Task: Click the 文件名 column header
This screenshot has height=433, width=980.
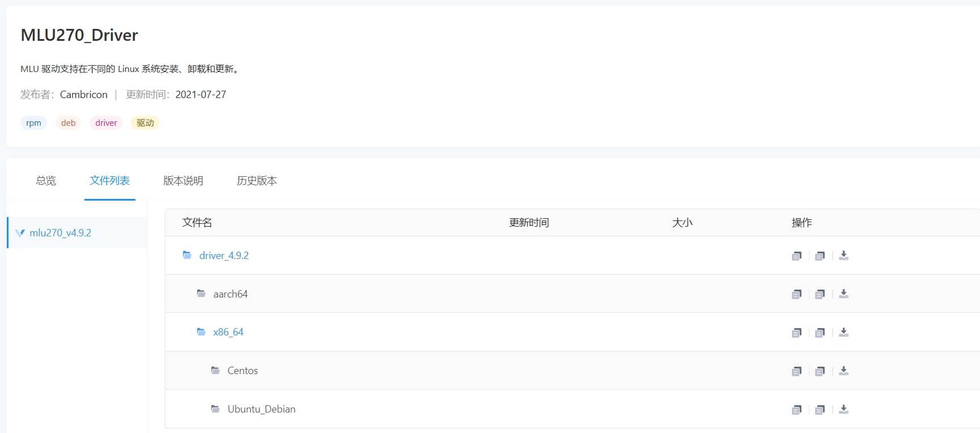Action: [197, 223]
